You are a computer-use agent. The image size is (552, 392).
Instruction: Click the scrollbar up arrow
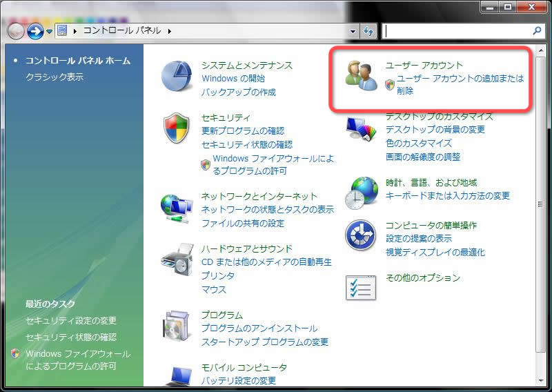[x=541, y=51]
